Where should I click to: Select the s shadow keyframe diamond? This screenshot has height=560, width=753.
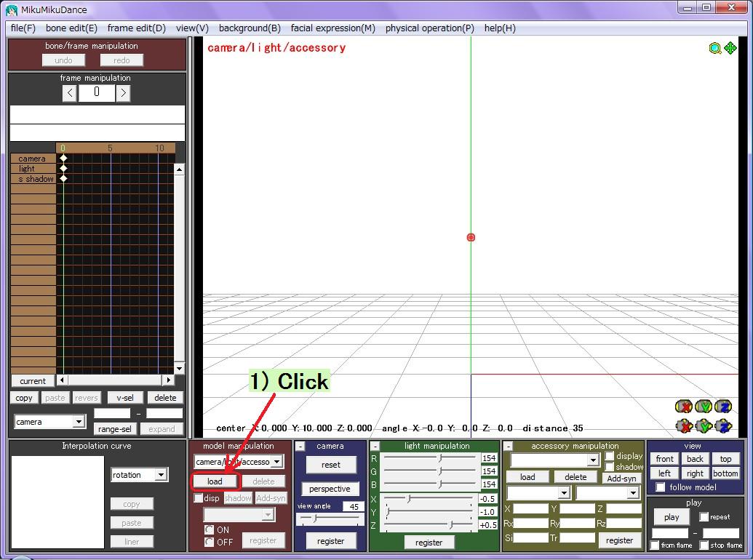point(63,178)
